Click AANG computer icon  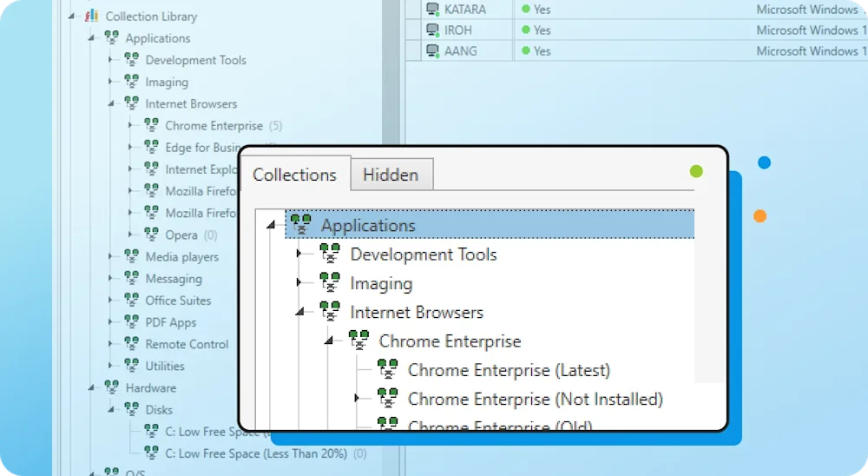tap(433, 51)
